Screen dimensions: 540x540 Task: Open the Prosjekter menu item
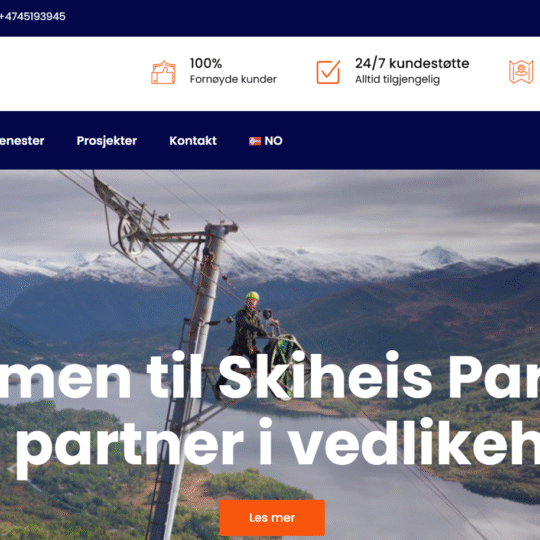point(107,141)
